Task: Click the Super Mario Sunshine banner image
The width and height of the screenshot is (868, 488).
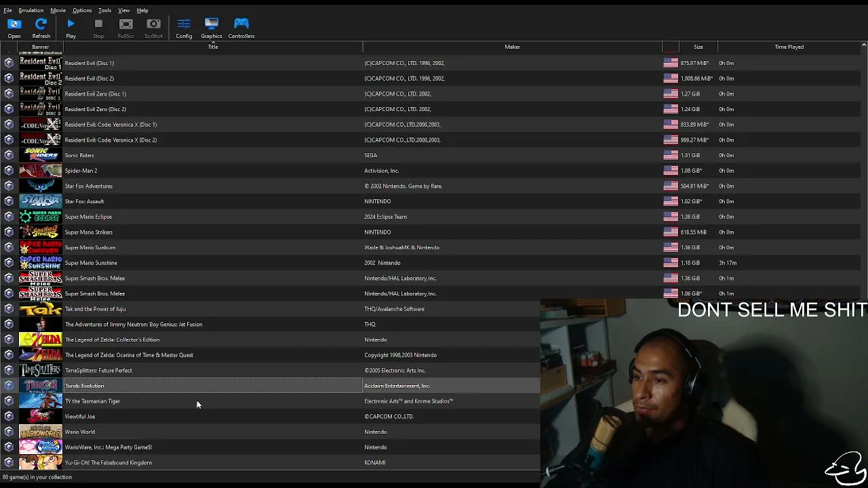Action: [41, 263]
